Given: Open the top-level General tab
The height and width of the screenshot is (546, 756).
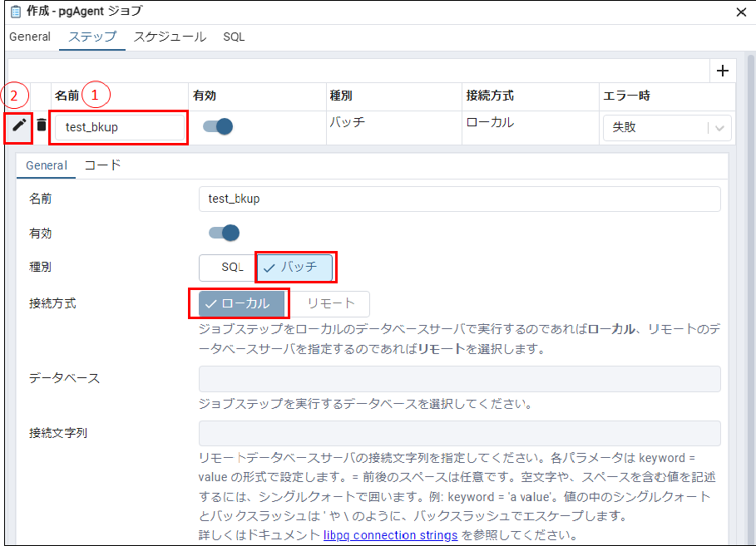Looking at the screenshot, I should coord(30,37).
